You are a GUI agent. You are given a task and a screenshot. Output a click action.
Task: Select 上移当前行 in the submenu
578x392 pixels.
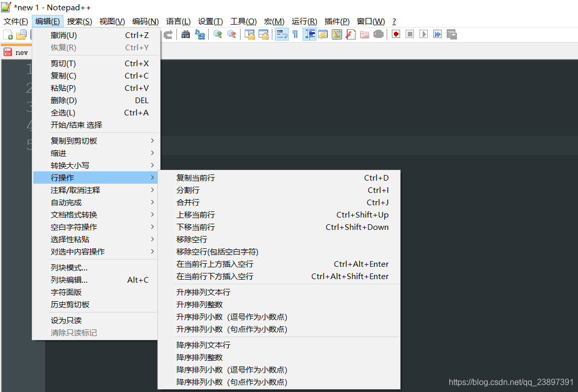coord(279,214)
